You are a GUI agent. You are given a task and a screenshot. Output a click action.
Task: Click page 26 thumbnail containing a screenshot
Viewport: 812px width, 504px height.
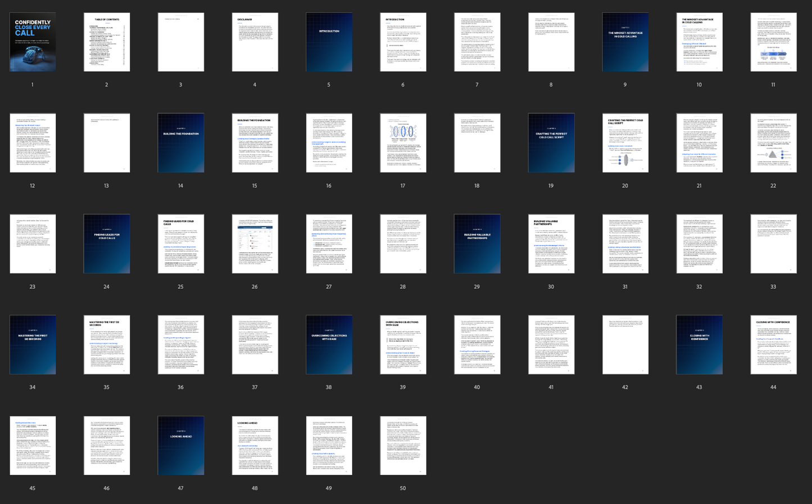[255, 244]
